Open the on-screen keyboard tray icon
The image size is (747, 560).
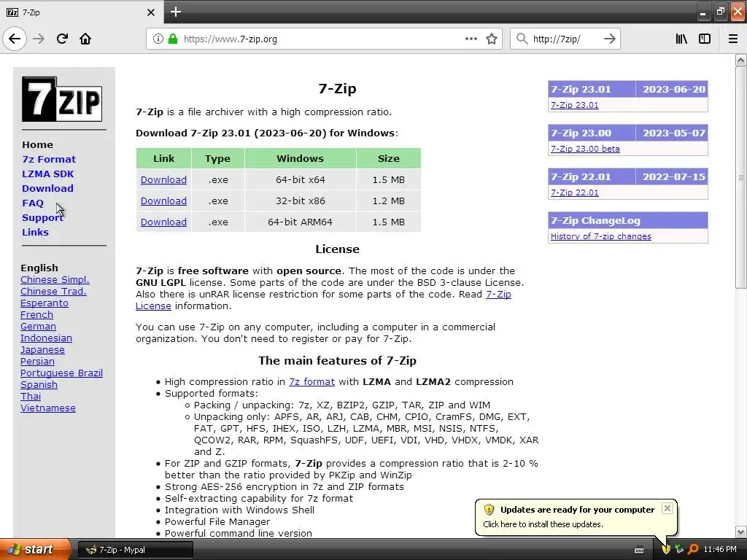click(x=639, y=550)
